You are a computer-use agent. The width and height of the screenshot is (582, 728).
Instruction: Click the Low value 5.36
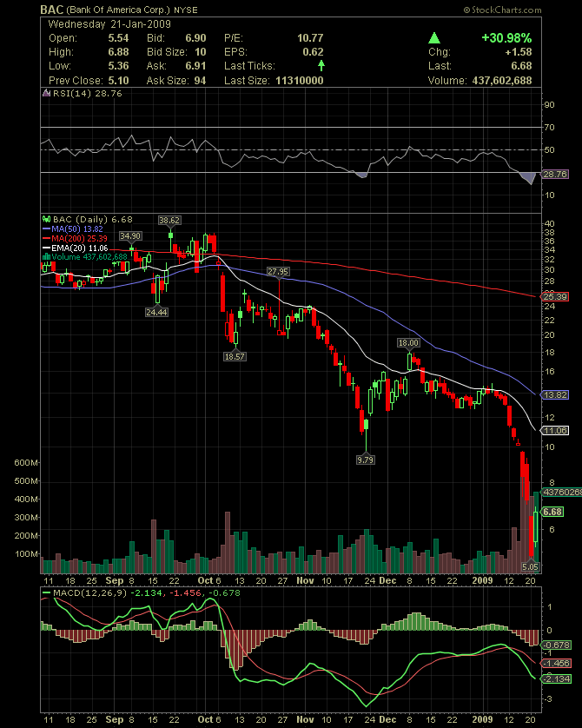point(118,66)
